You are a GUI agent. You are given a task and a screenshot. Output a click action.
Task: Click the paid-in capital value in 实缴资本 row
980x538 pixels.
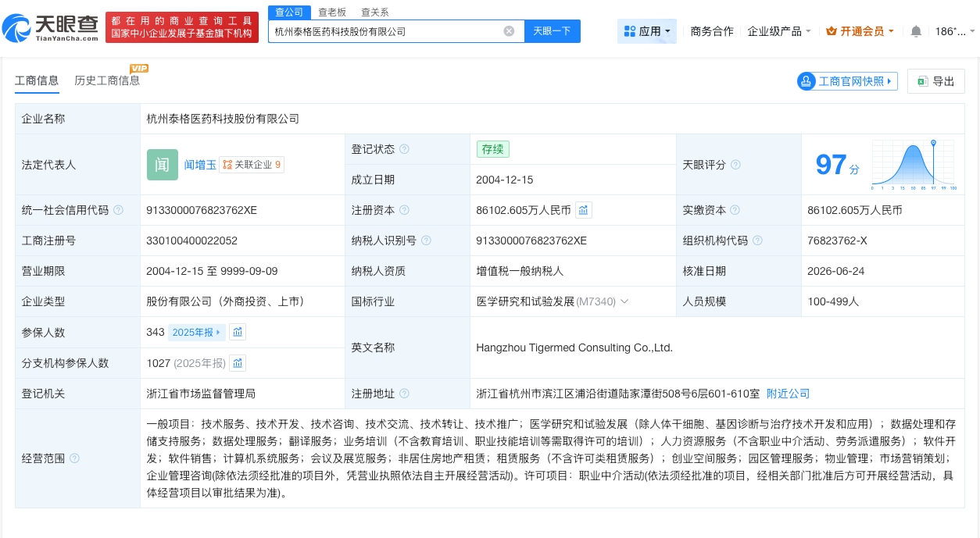[x=855, y=210]
